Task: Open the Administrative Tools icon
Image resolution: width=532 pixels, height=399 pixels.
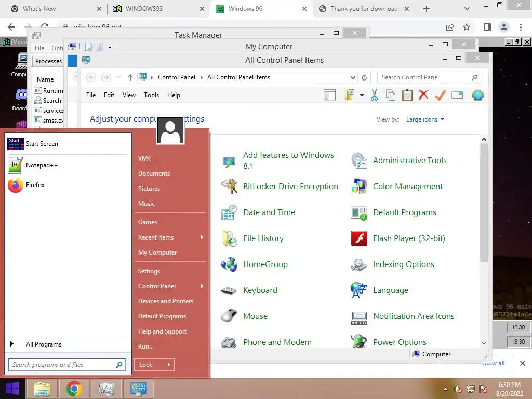Action: pos(359,161)
